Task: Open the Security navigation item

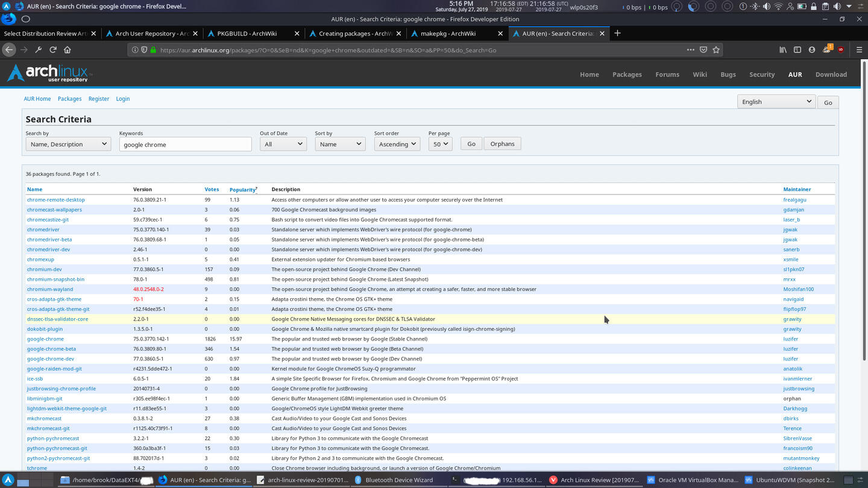Action: (762, 74)
